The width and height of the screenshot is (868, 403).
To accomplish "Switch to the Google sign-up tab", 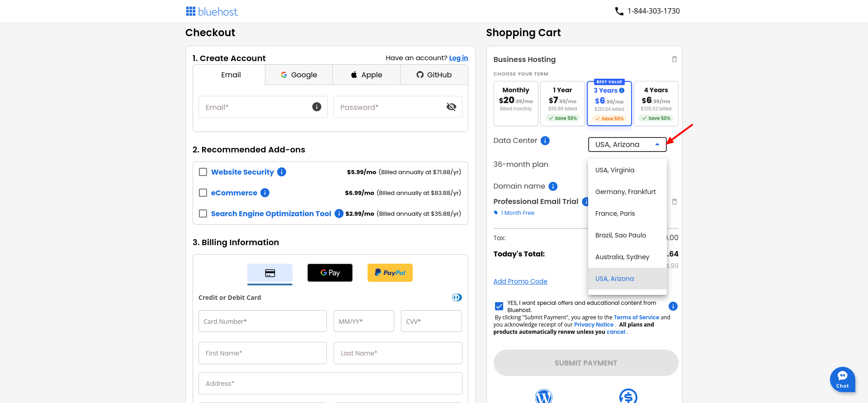I will (x=299, y=75).
